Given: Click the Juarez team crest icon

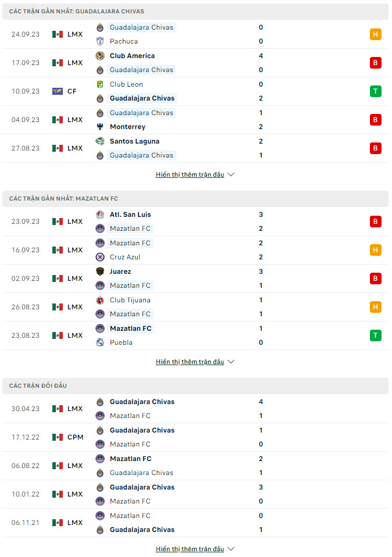Looking at the screenshot, I should point(100,272).
